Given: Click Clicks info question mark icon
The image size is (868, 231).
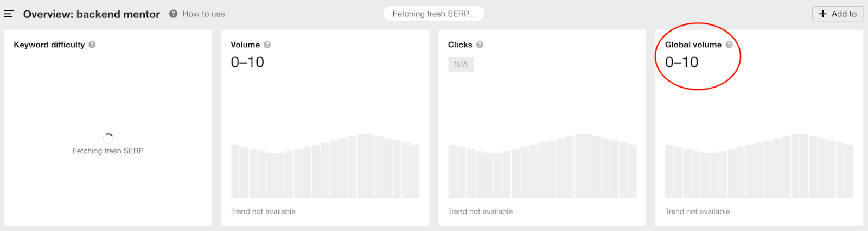Looking at the screenshot, I should click(480, 45).
